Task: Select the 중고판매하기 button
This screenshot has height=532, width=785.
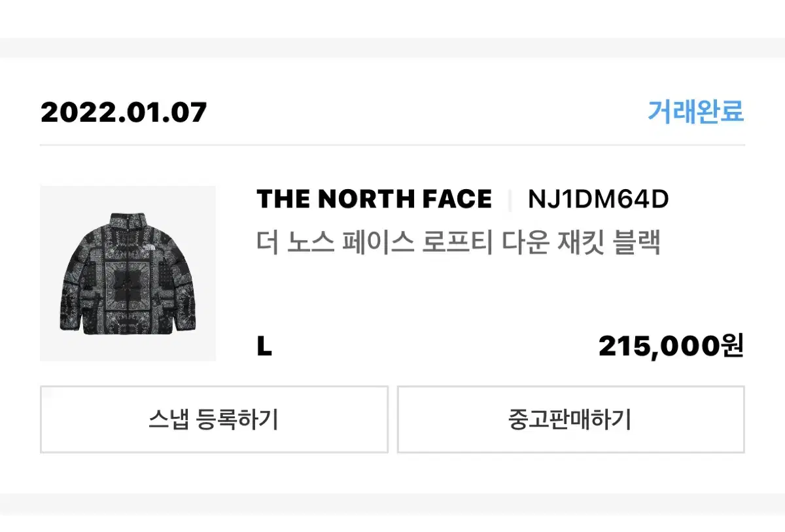Action: [570, 419]
